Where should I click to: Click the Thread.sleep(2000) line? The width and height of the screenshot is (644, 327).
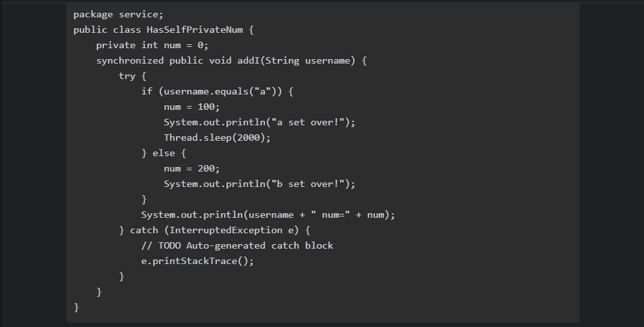pos(217,137)
